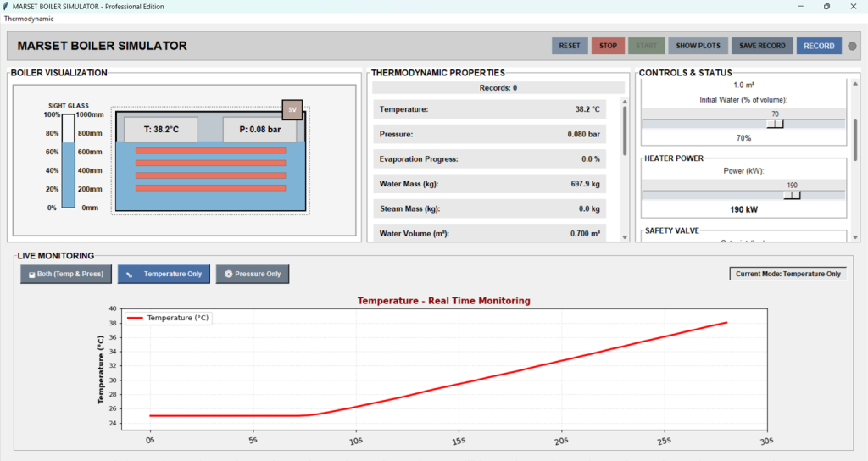Screen dimensions: 868x461
Task: Switch to Temperature Only plot mode
Action: 164,274
